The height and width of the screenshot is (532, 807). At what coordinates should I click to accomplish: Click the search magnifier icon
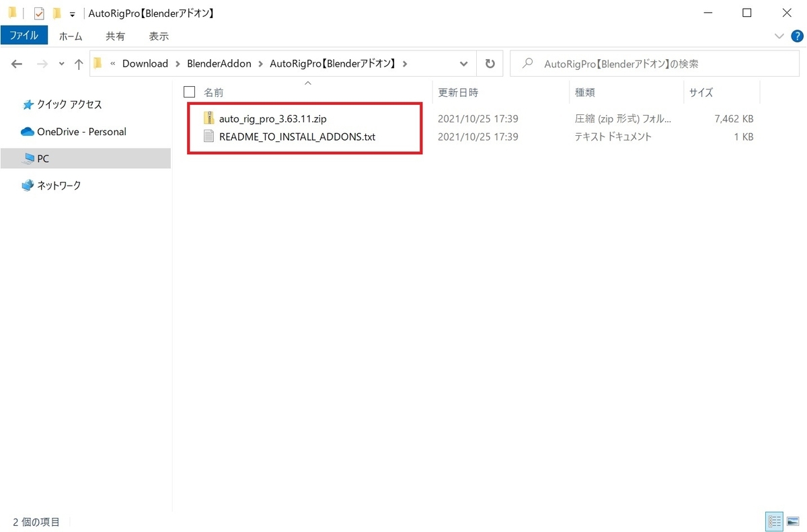coord(529,64)
